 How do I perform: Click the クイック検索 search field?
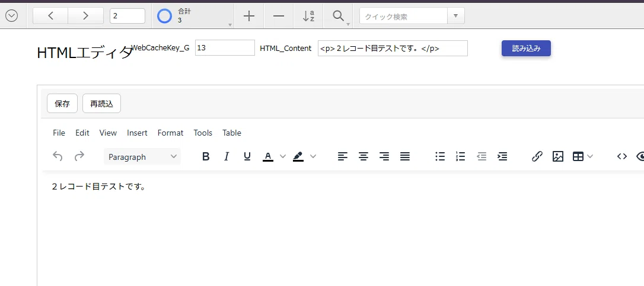pyautogui.click(x=403, y=17)
